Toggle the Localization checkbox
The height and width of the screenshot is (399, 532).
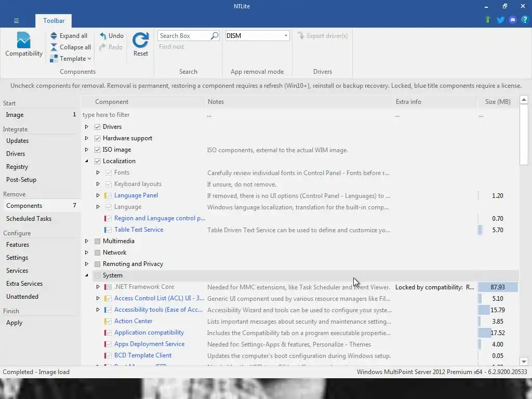tap(97, 161)
